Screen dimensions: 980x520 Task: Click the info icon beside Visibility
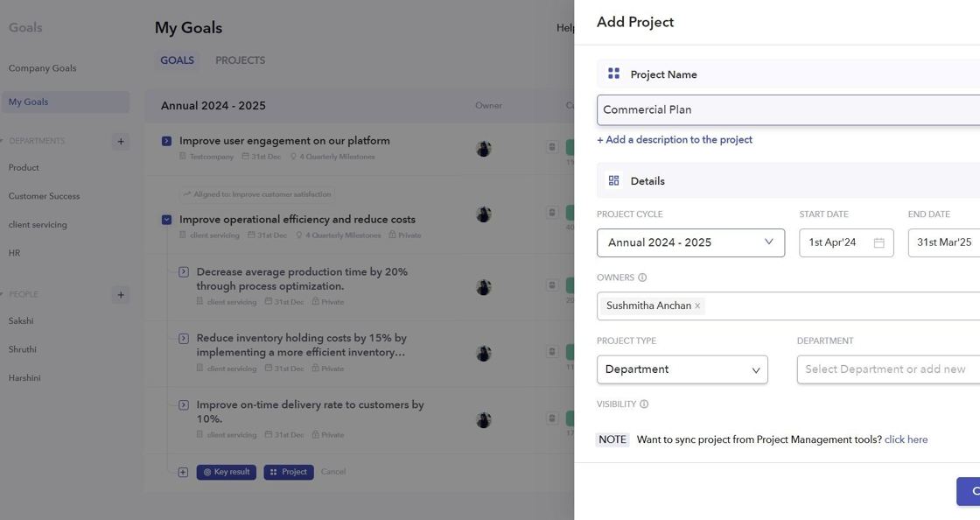point(644,404)
